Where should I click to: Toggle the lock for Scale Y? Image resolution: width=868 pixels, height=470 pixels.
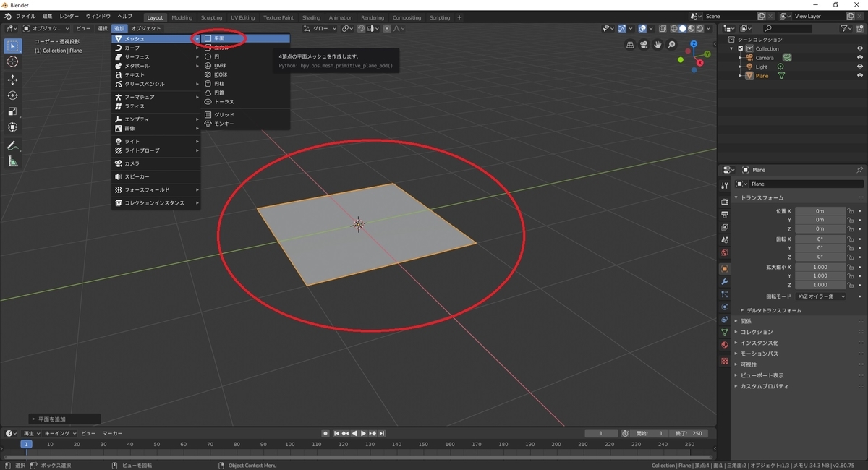click(x=851, y=276)
